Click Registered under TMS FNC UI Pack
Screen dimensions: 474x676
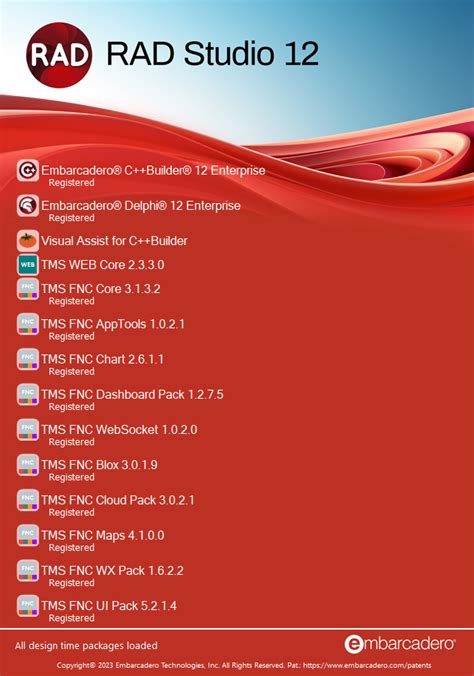(72, 618)
